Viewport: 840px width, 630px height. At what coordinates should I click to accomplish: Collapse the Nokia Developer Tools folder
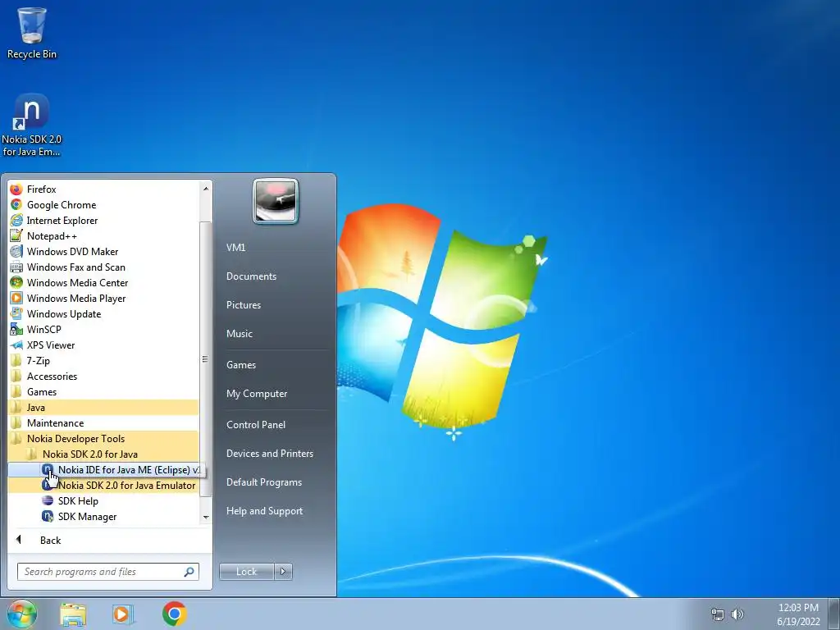pyautogui.click(x=103, y=438)
